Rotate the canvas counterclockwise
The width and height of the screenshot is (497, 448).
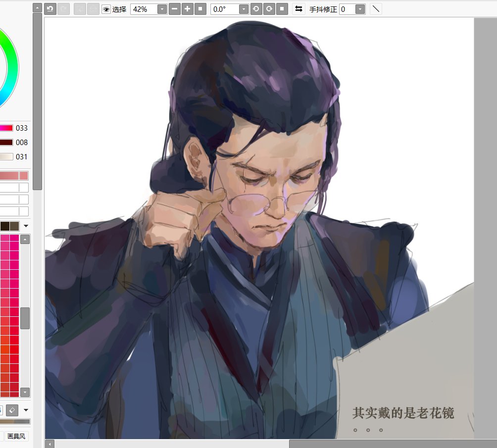(x=256, y=9)
